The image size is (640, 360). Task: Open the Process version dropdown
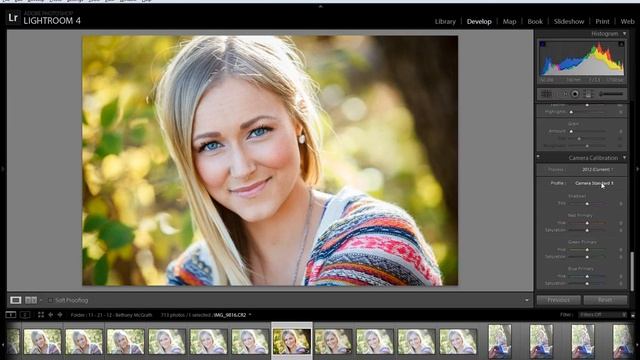[x=597, y=169]
